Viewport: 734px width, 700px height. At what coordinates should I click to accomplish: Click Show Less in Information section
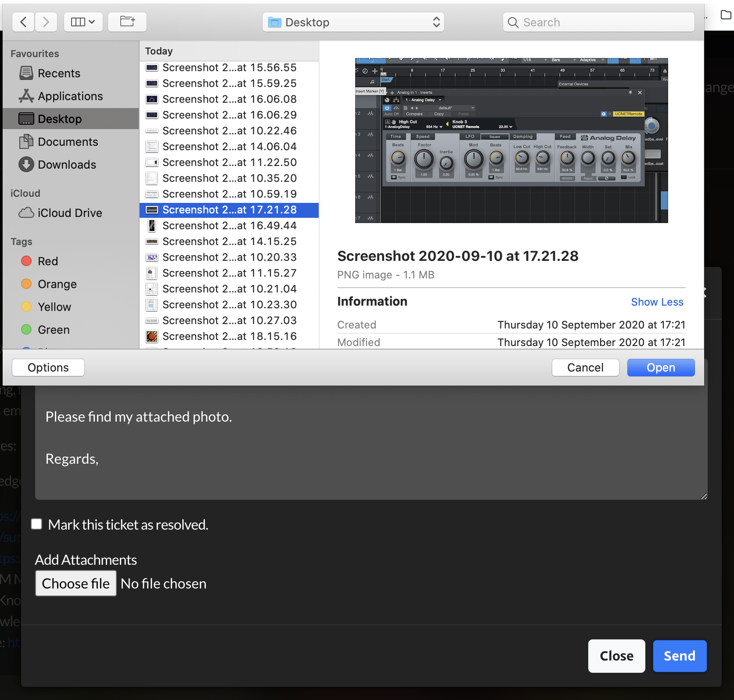point(657,302)
